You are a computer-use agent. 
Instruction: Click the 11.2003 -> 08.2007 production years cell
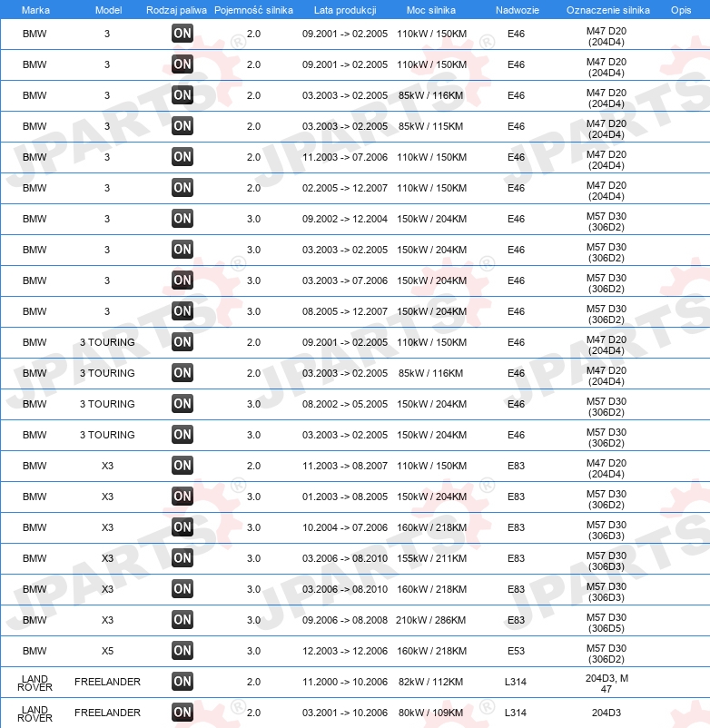(345, 467)
